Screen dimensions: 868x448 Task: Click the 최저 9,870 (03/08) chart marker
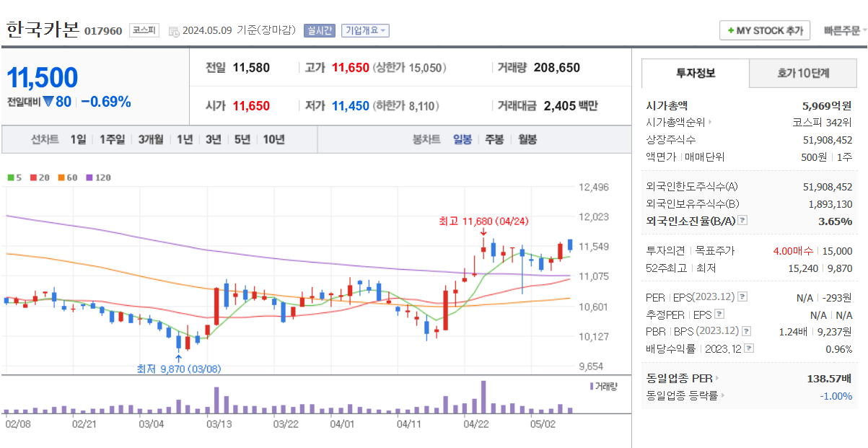coord(179,369)
